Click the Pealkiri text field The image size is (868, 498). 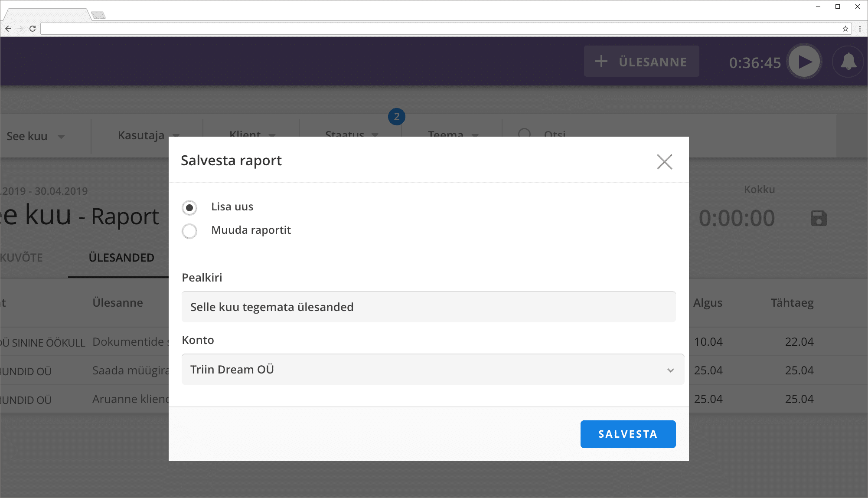click(428, 307)
